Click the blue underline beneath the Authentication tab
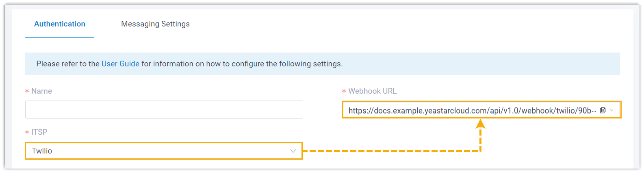The height and width of the screenshot is (171, 644). [60, 38]
